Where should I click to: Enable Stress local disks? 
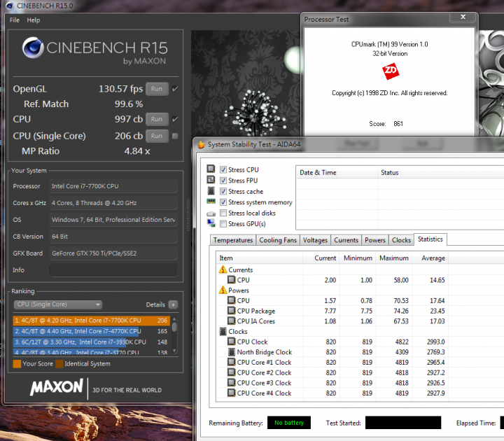coord(223,213)
